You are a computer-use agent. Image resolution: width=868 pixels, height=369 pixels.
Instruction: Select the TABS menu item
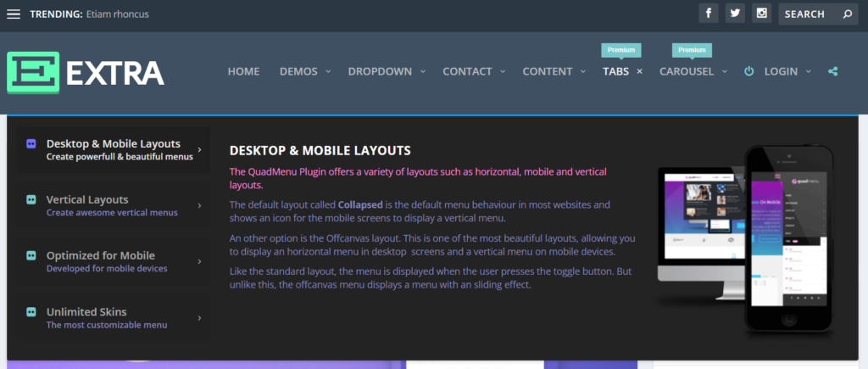[615, 71]
